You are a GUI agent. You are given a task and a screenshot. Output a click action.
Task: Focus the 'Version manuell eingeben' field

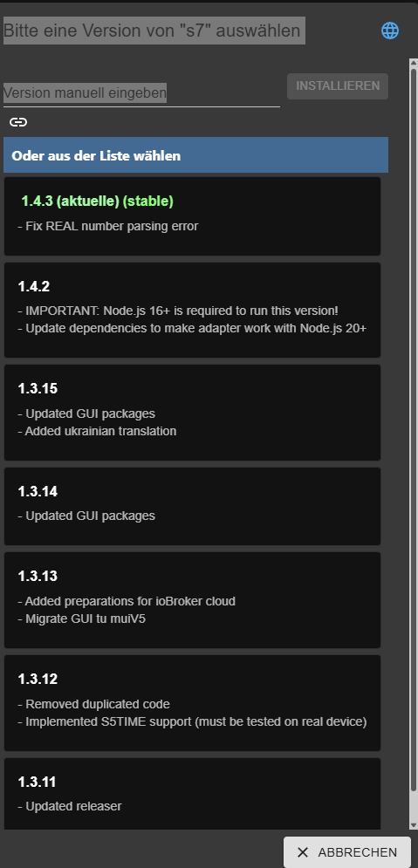pyautogui.click(x=141, y=93)
